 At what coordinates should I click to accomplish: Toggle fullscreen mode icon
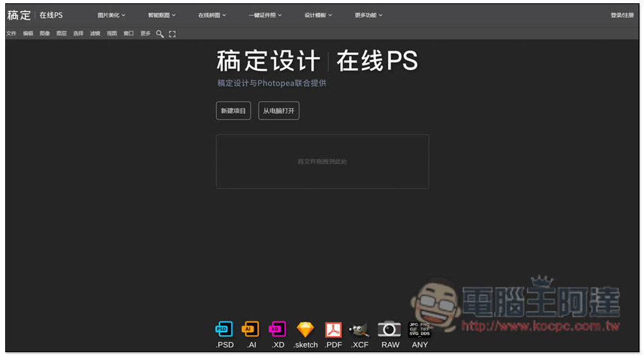pyautogui.click(x=172, y=34)
